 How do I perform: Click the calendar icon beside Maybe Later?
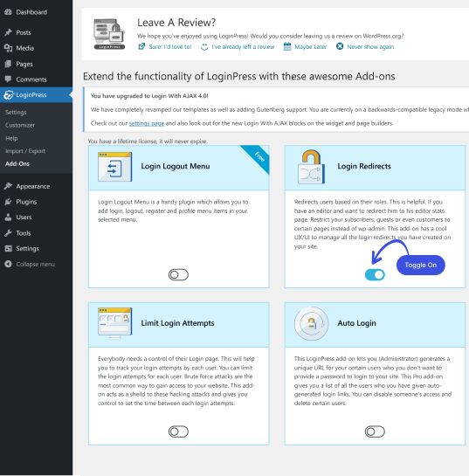click(287, 46)
